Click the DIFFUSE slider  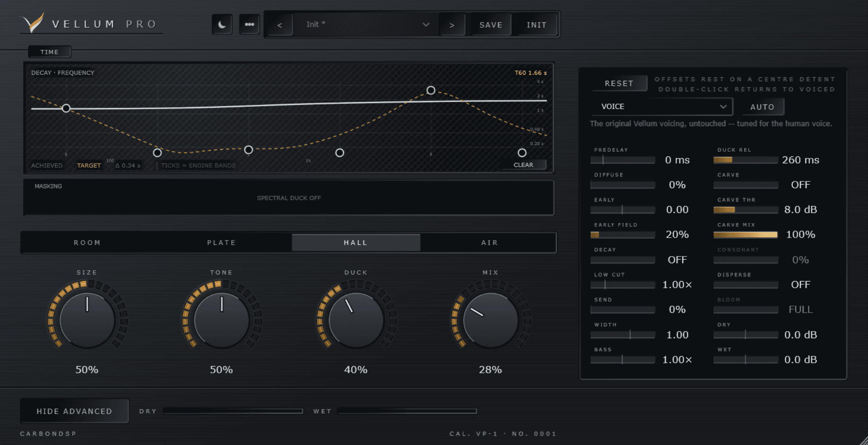point(623,185)
